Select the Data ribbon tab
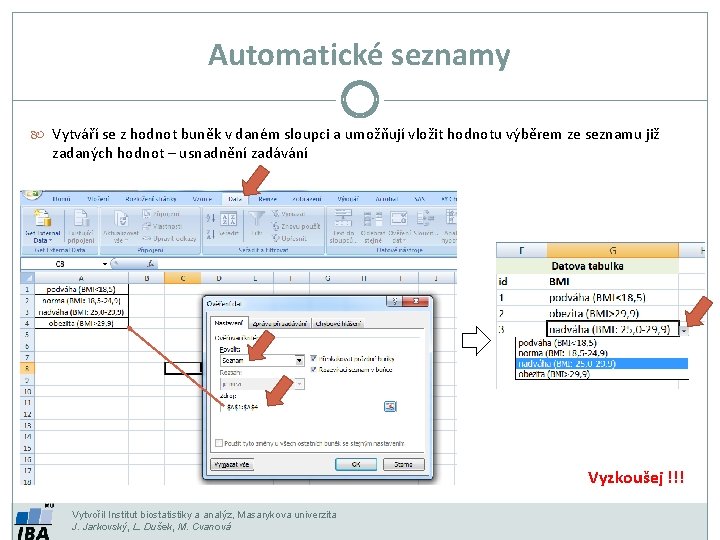This screenshot has height=540, width=720. pos(235,199)
